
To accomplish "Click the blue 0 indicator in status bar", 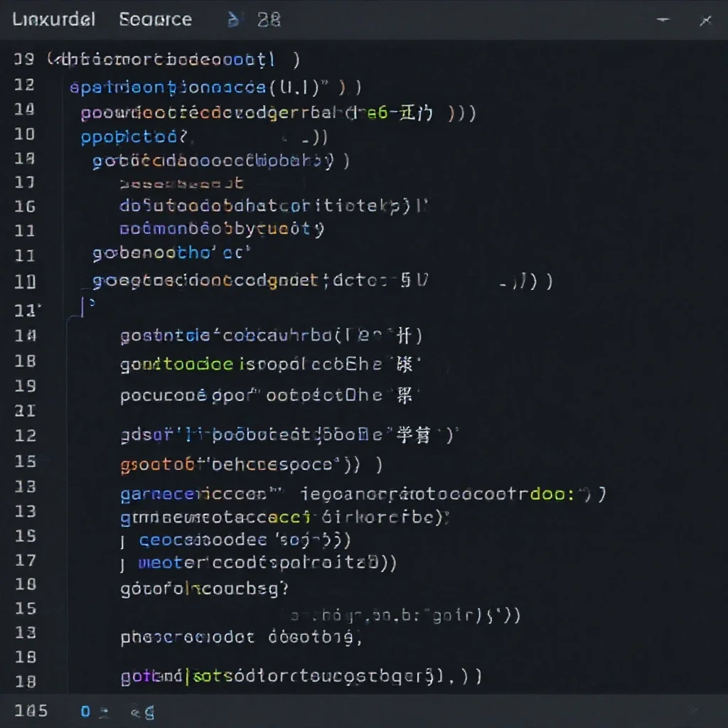I will tap(85, 711).
